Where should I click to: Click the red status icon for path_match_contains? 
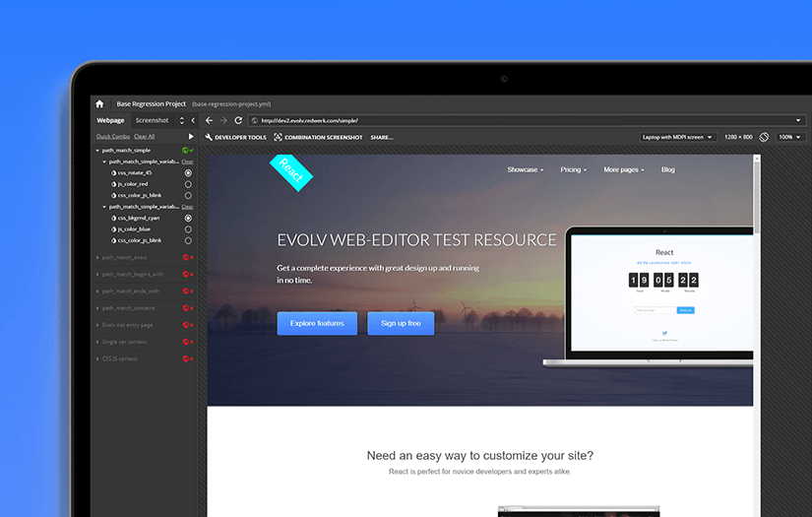tap(187, 308)
